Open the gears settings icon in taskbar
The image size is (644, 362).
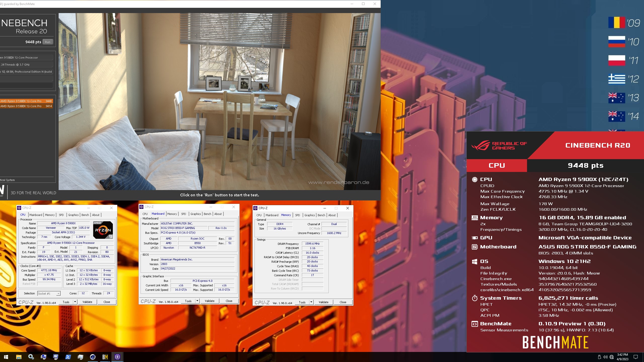pos(31,357)
